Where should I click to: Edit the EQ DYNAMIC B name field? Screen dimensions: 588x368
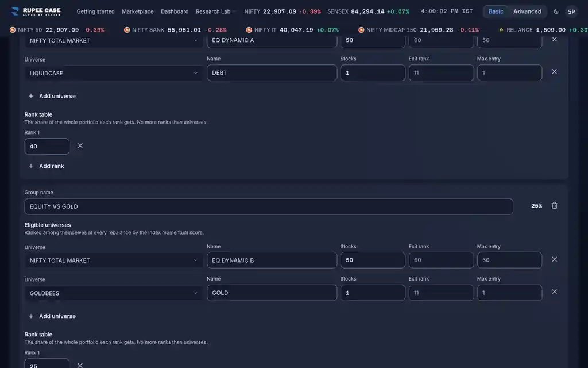(272, 260)
